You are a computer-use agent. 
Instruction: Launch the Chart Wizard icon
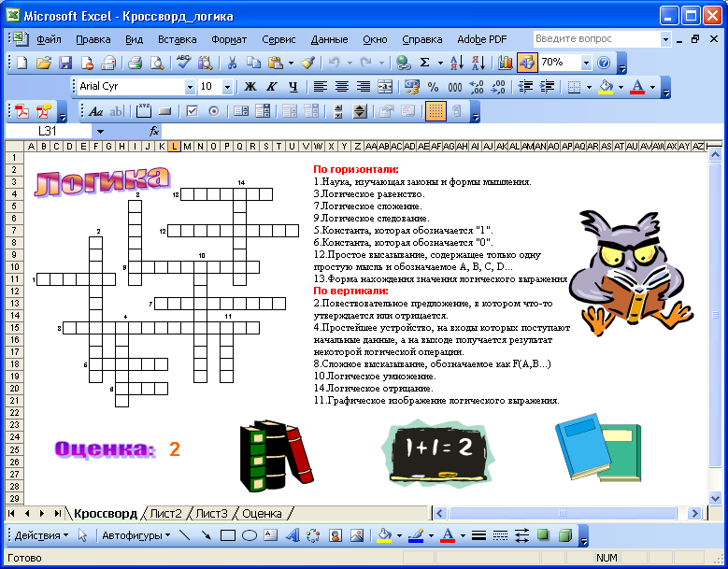506,63
